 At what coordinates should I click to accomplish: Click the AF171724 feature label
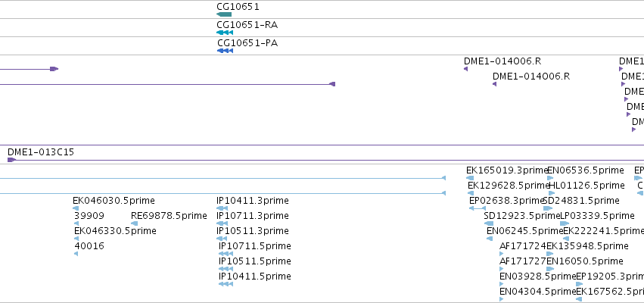coord(523,246)
